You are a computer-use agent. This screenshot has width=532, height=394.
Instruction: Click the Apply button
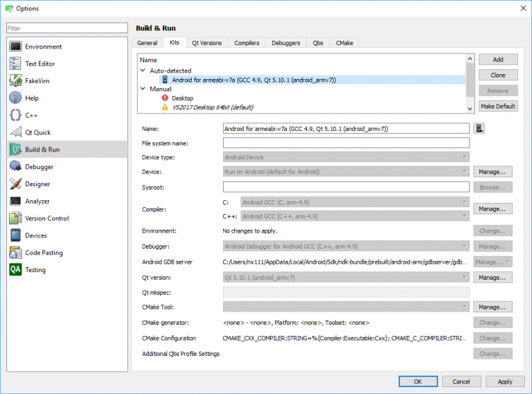[505, 382]
